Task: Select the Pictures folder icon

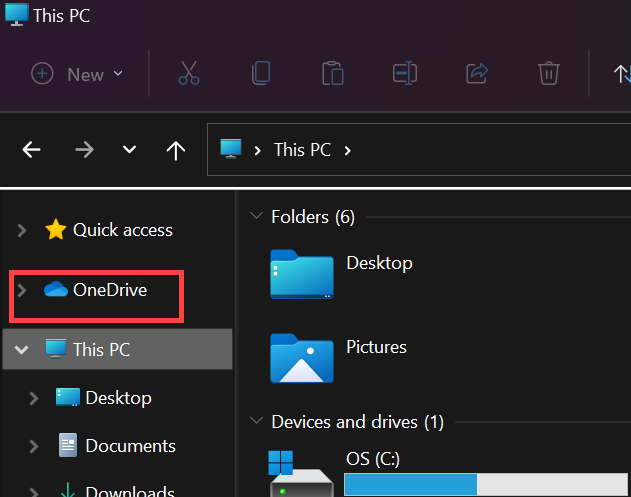Action: (x=302, y=358)
